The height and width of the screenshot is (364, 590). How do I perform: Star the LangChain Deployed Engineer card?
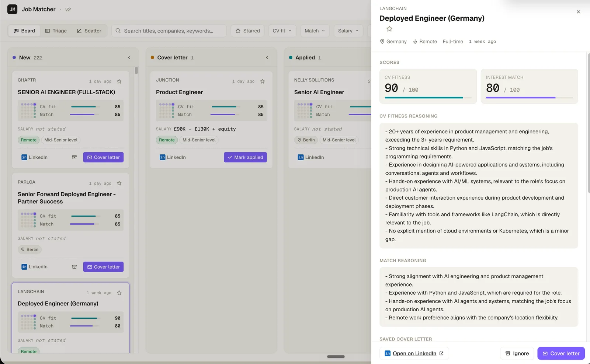coord(119,293)
